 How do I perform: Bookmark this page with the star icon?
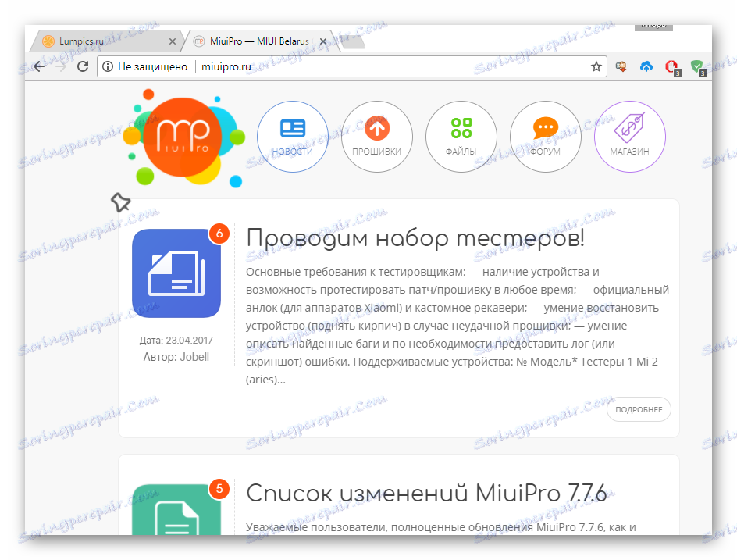[x=596, y=66]
